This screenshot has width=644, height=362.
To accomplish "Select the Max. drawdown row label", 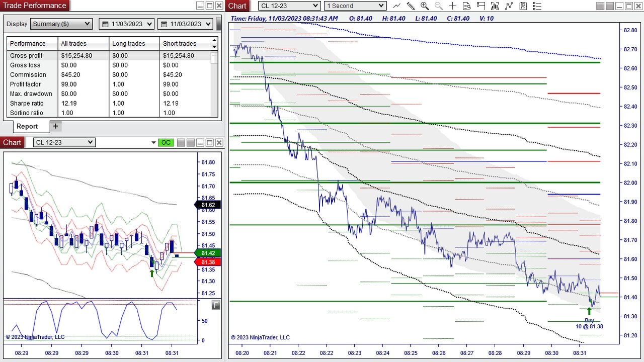I will (31, 94).
